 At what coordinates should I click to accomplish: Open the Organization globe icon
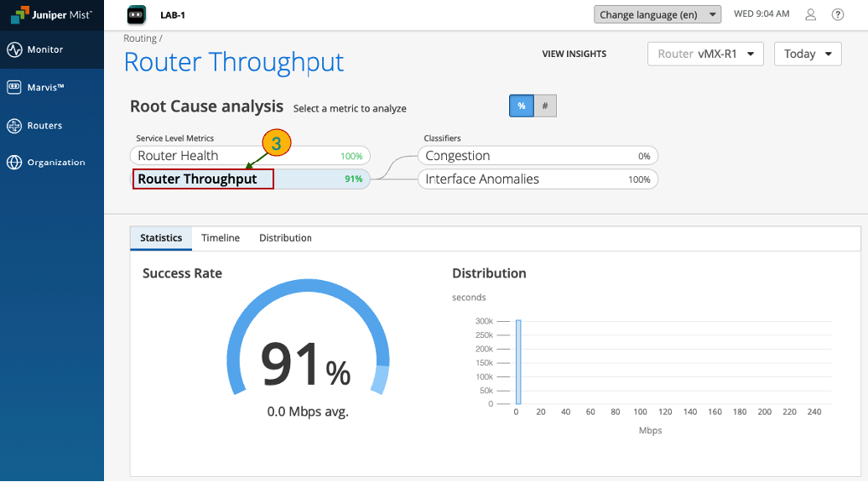pos(14,163)
